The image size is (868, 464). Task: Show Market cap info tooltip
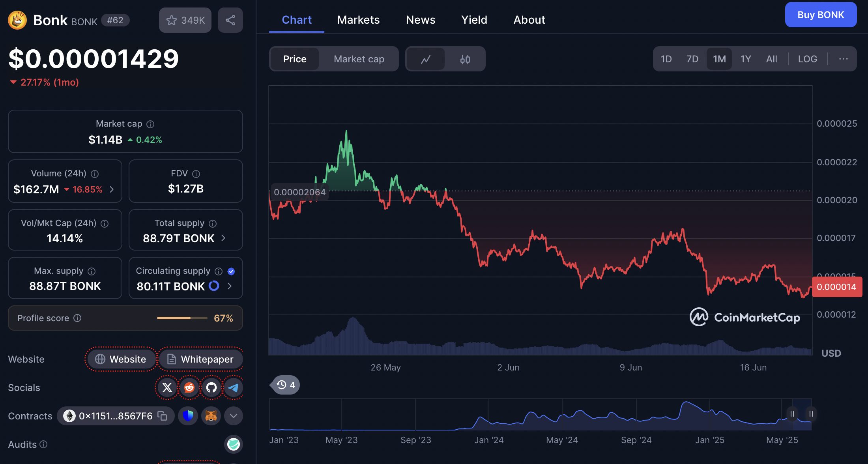click(x=150, y=124)
